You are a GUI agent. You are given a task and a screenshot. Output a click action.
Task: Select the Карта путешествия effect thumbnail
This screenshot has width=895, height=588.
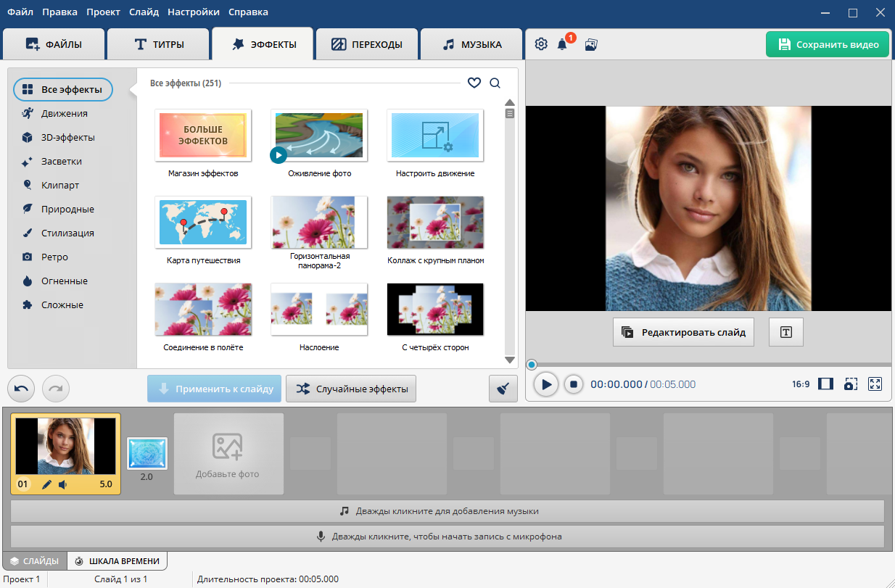[x=203, y=223]
